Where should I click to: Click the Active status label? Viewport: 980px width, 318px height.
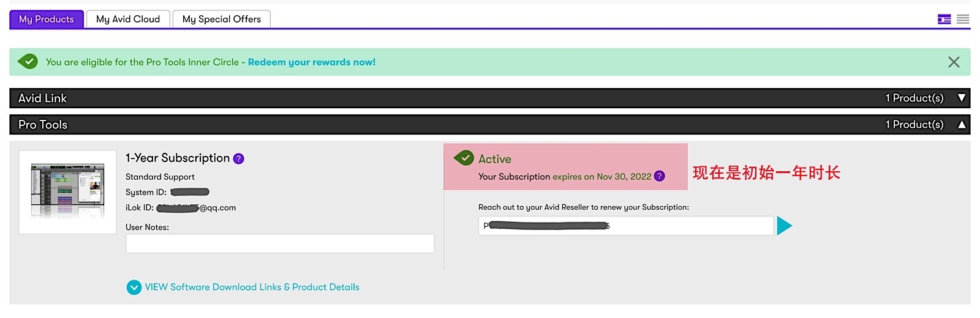(495, 159)
